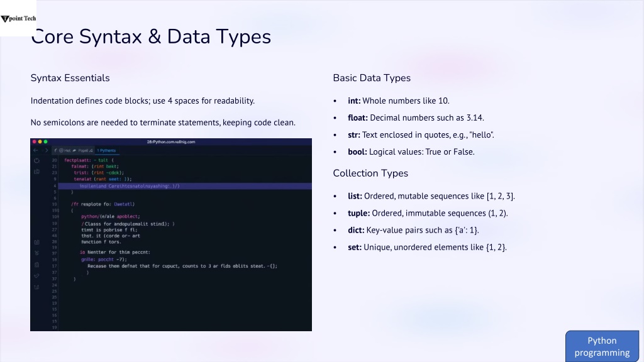Select the '1 Pythents' editor tab
644x362 pixels.
click(106, 151)
